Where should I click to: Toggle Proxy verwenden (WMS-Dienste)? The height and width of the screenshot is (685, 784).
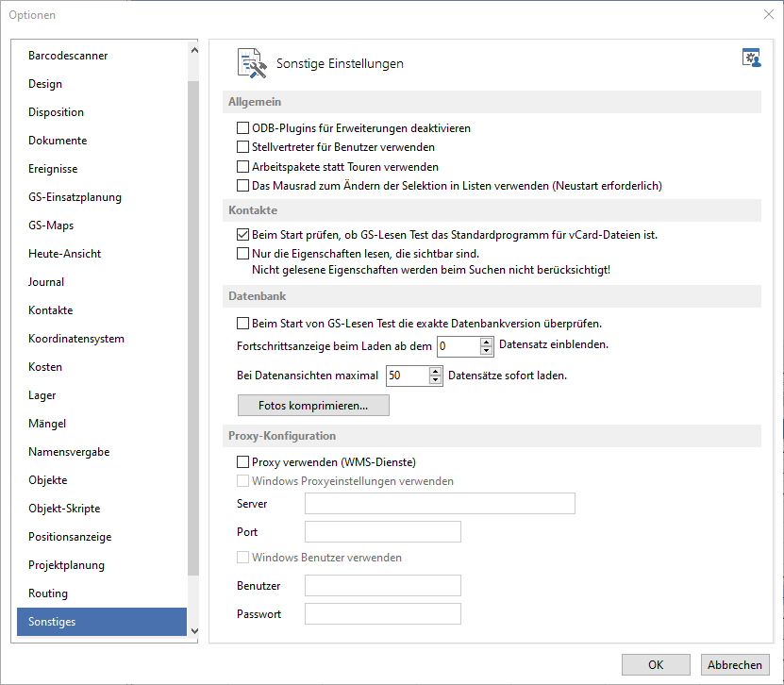(242, 462)
